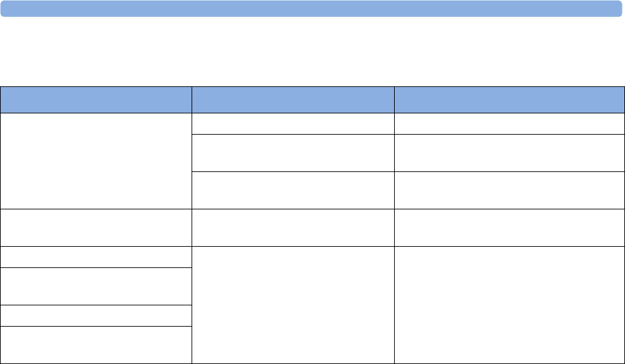Select third column's second cell under header
Viewport: 625px width, 364px height.
pyautogui.click(x=510, y=153)
